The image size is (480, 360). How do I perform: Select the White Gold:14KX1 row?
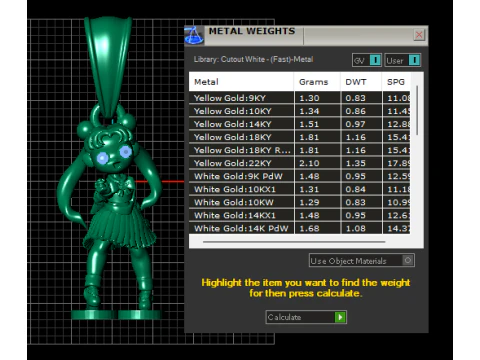click(x=300, y=215)
